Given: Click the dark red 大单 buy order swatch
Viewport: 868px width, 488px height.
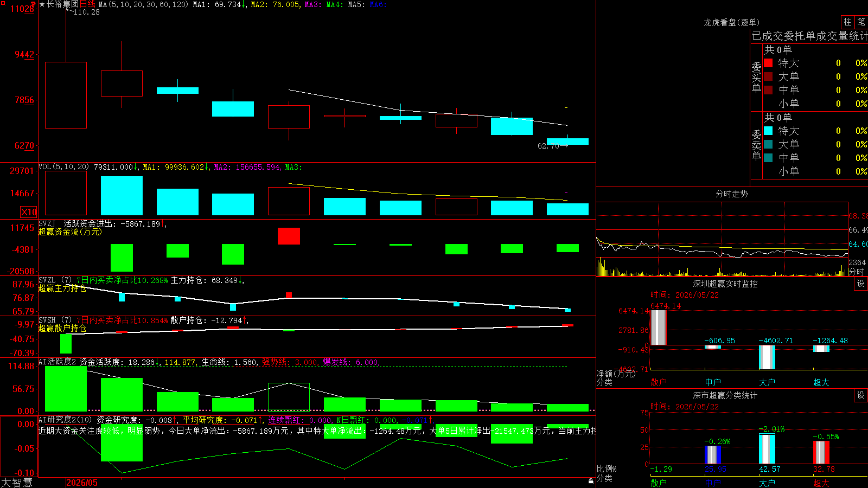Looking at the screenshot, I should point(768,76).
